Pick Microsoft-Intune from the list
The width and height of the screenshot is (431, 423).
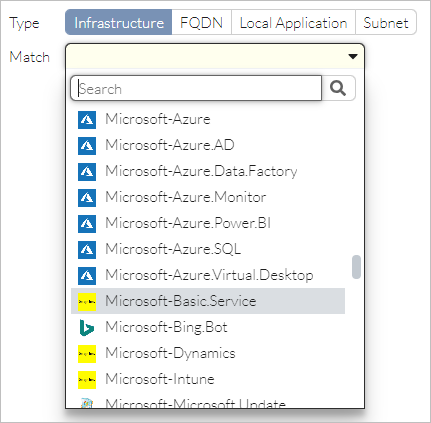[208, 379]
